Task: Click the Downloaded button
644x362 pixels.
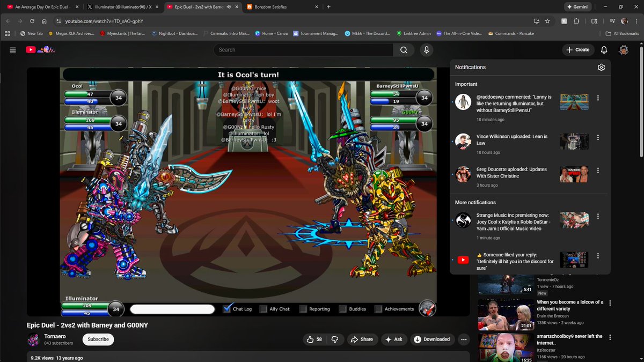Action: pyautogui.click(x=433, y=339)
